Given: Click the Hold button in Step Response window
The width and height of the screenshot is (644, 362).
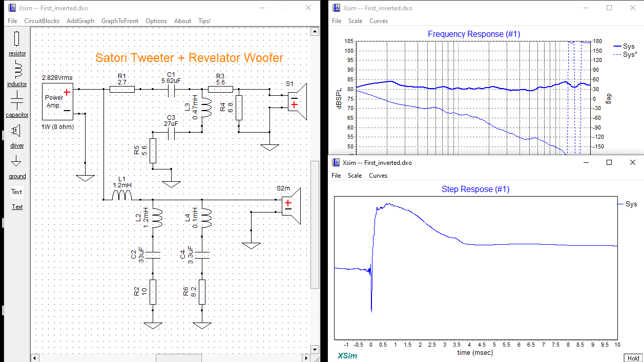Looking at the screenshot, I should pyautogui.click(x=633, y=358).
